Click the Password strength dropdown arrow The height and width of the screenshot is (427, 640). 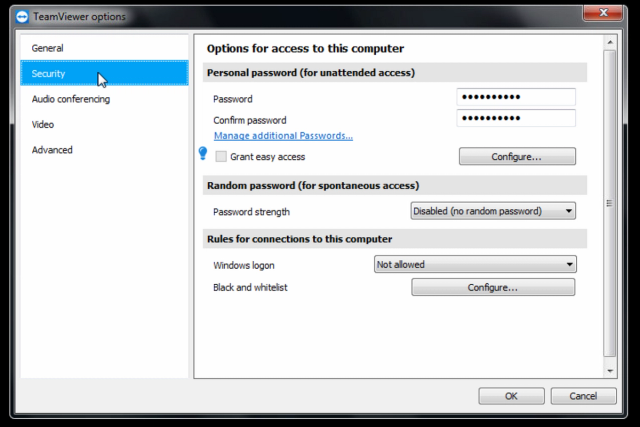pyautogui.click(x=569, y=211)
